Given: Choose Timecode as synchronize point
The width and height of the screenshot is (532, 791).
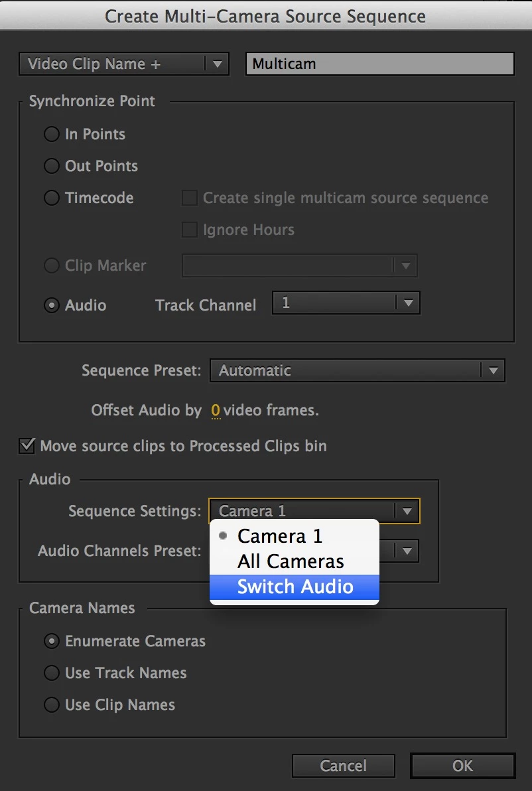Looking at the screenshot, I should 52,198.
